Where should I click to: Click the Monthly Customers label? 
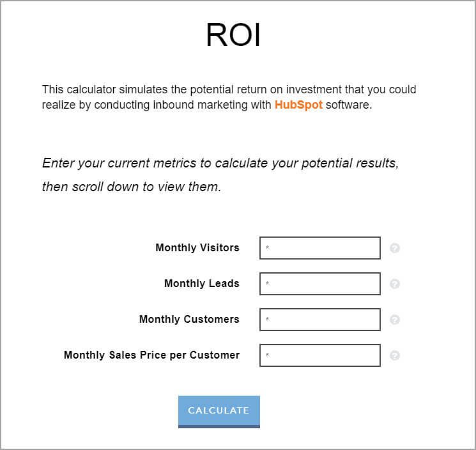[189, 320]
